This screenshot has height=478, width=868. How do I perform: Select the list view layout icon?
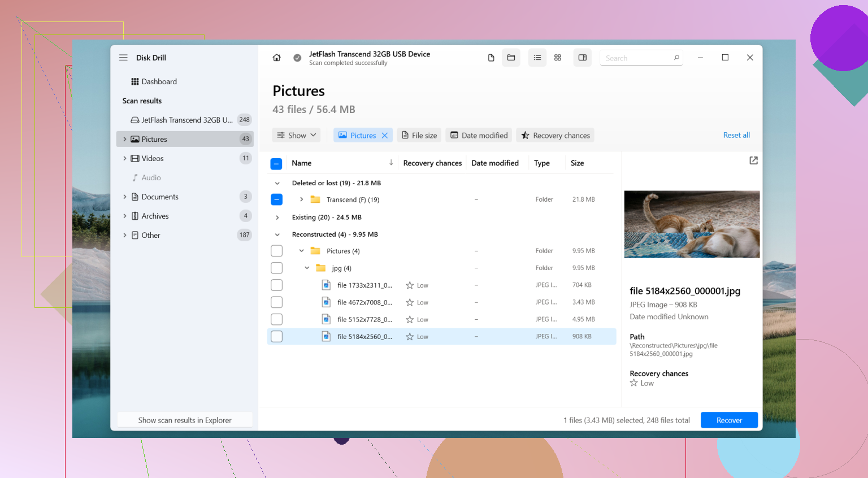point(537,58)
